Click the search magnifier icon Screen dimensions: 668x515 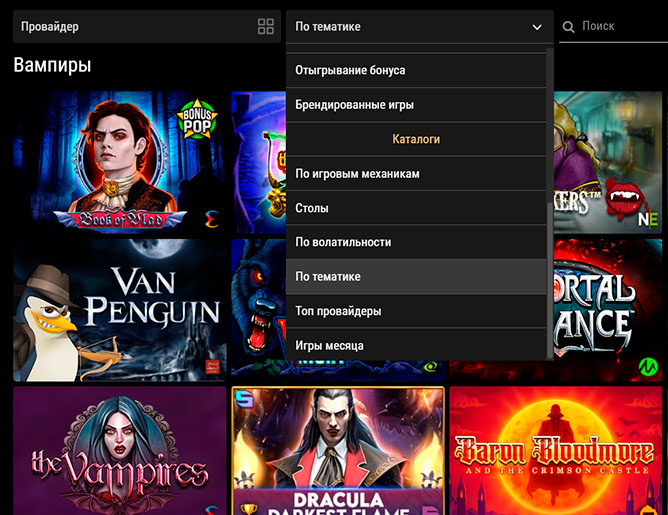568,27
